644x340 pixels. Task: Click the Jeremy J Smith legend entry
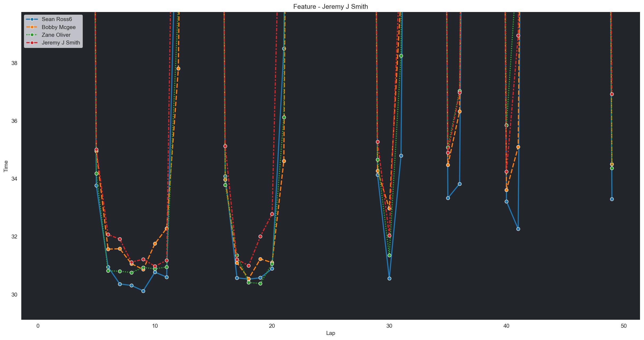(x=61, y=43)
